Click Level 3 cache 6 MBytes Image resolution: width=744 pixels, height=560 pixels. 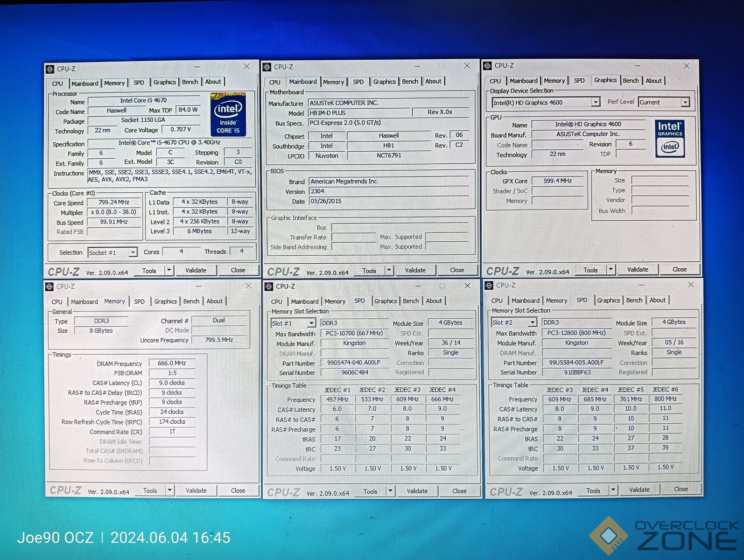point(200,231)
